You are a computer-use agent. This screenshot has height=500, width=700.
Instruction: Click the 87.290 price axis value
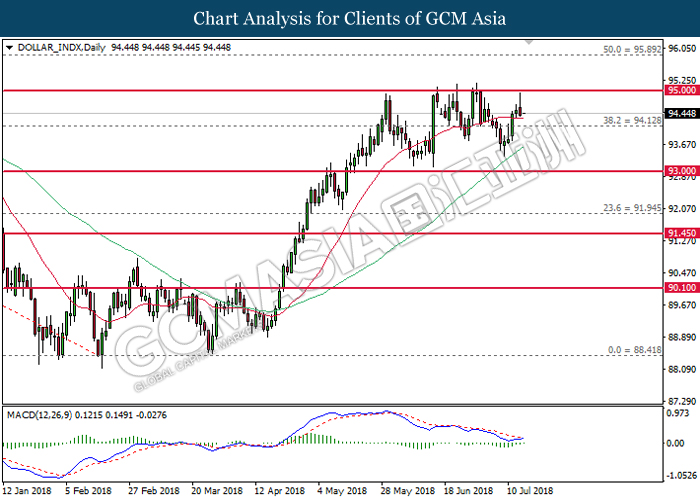click(x=682, y=401)
